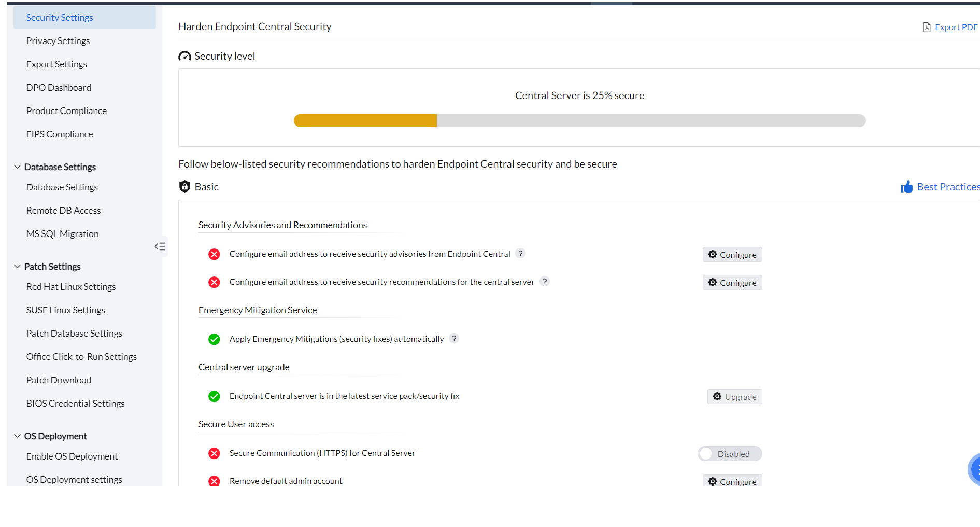
Task: Click the blue floating chat bubble
Action: coord(974,470)
